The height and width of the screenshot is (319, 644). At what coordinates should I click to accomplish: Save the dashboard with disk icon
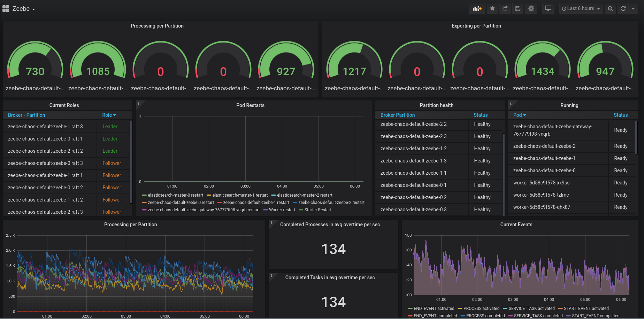518,9
